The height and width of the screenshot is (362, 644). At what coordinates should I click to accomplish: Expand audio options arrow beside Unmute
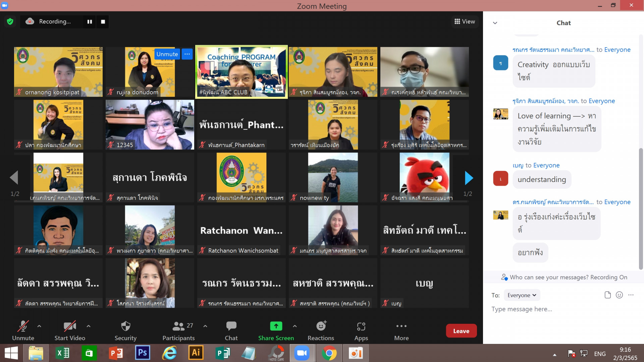[39, 326]
